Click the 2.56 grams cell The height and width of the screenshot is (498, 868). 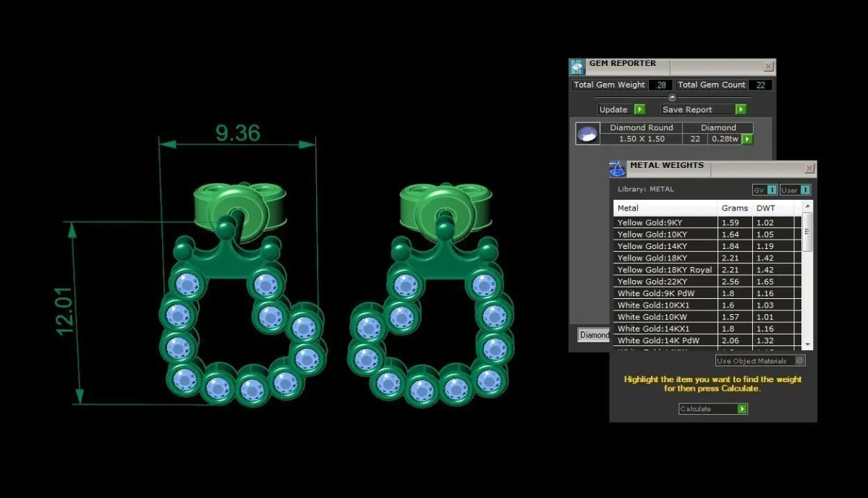pyautogui.click(x=735, y=282)
